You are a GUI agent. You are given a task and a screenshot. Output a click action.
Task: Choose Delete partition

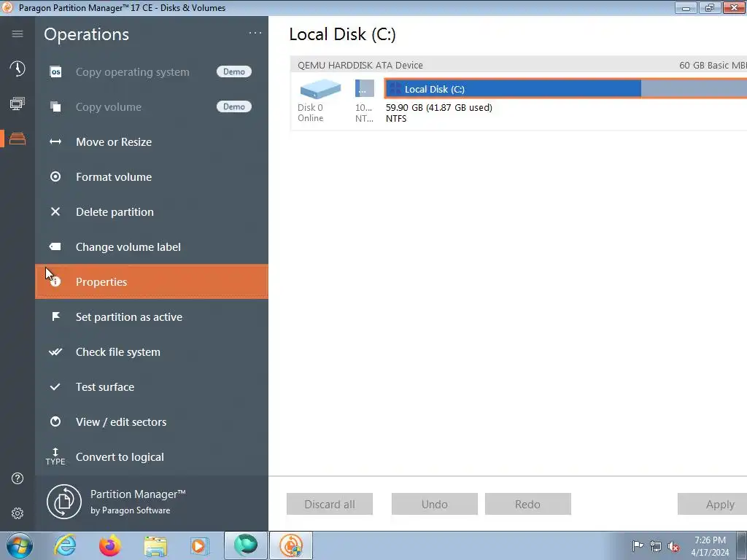pos(152,212)
